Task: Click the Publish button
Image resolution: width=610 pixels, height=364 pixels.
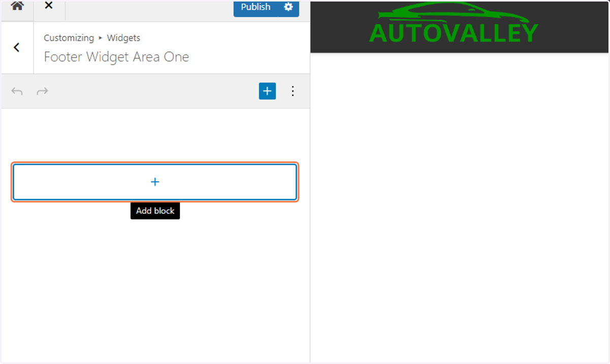Action: [x=256, y=7]
